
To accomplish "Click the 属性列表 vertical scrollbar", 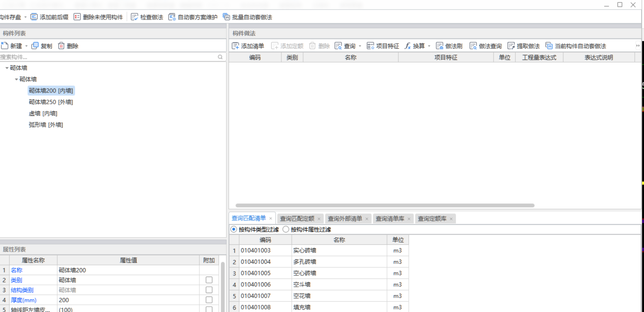I will pyautogui.click(x=223, y=286).
